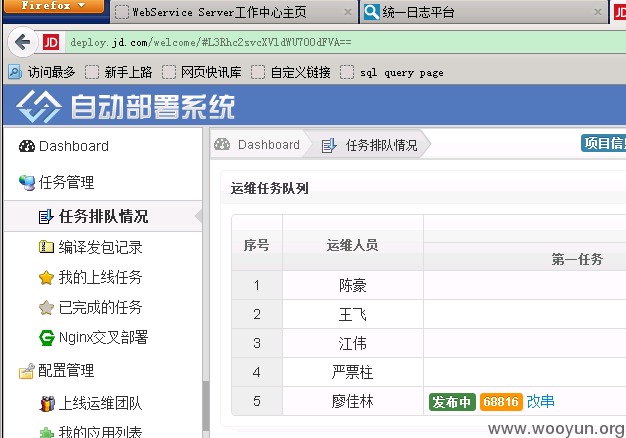The height and width of the screenshot is (438, 626).
Task: Click the 自动部署系统 header title
Action: (153, 107)
